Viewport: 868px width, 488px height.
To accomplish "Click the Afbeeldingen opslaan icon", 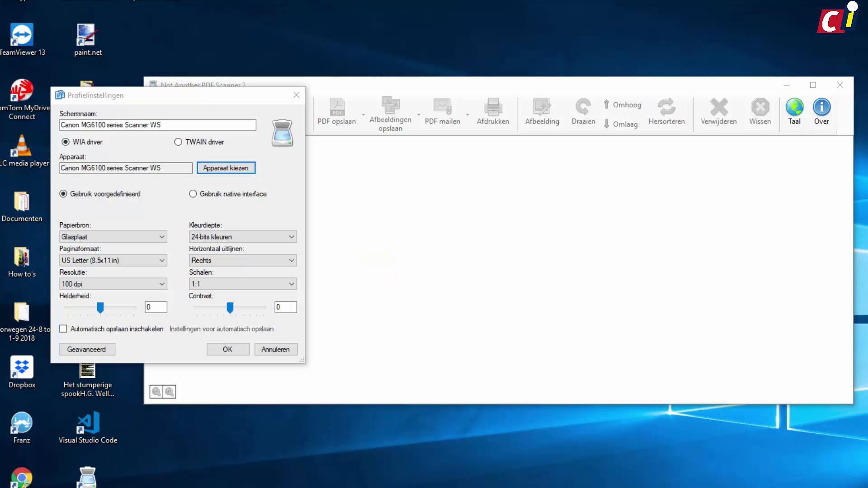I will point(390,106).
